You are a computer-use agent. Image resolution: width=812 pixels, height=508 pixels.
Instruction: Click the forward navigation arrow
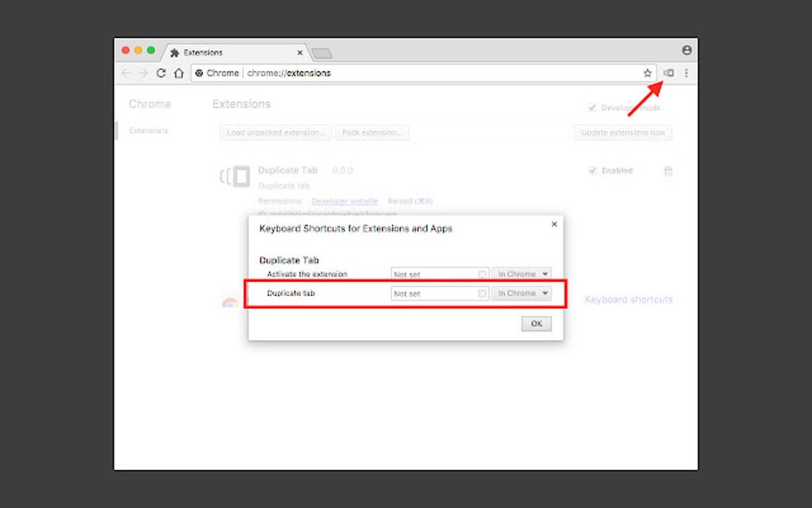point(143,72)
